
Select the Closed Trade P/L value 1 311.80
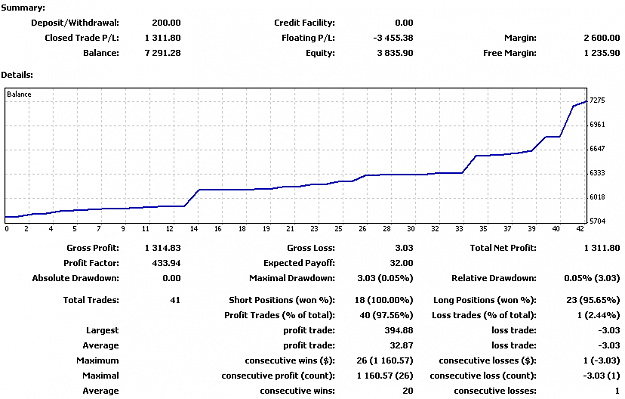pyautogui.click(x=163, y=38)
